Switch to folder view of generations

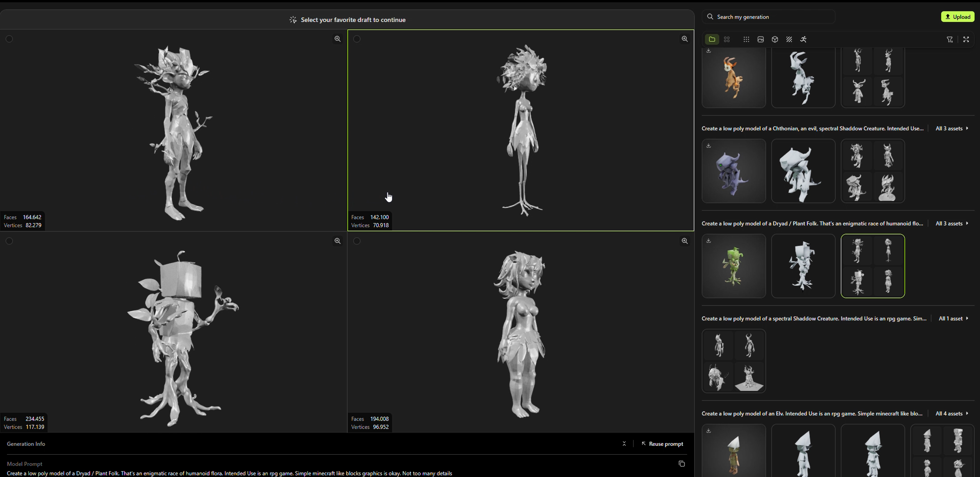click(712, 39)
